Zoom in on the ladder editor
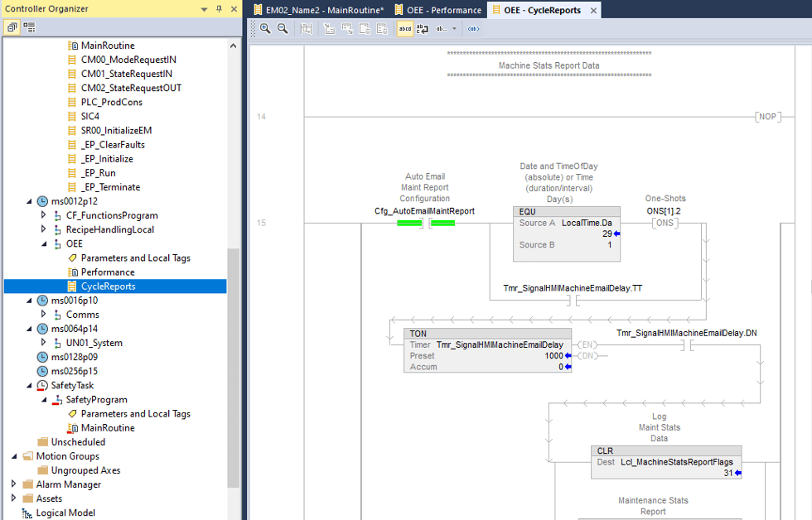 pos(265,29)
